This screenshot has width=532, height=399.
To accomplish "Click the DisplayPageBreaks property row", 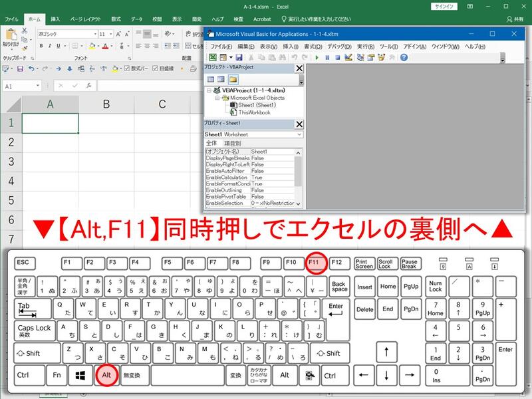I will click(250, 158).
